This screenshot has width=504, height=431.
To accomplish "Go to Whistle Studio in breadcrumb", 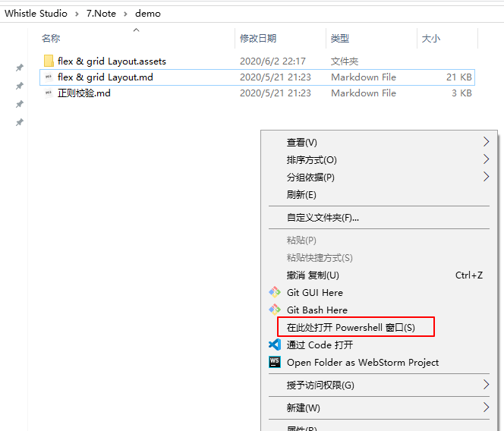I will [x=36, y=14].
